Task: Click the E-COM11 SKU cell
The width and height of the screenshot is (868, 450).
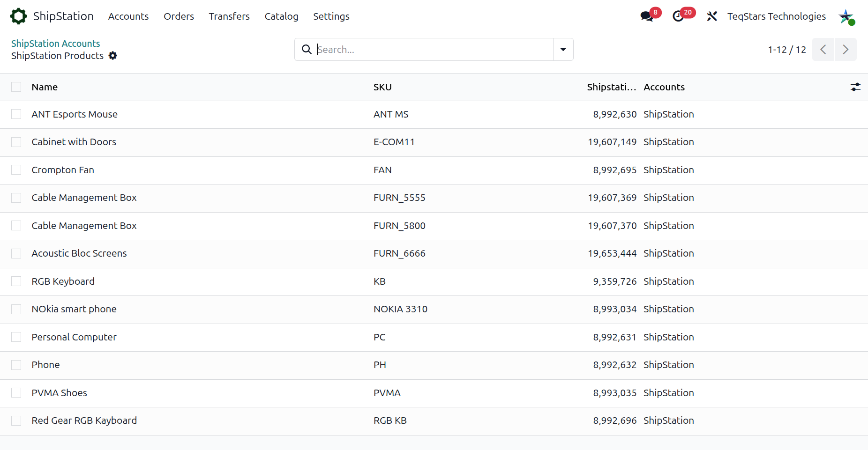Action: [x=394, y=142]
